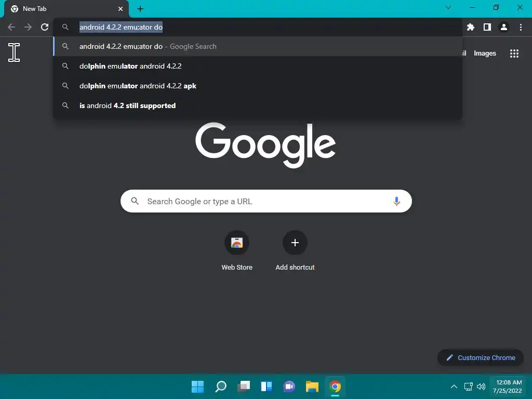Open File Explorer from the taskbar

[312, 387]
